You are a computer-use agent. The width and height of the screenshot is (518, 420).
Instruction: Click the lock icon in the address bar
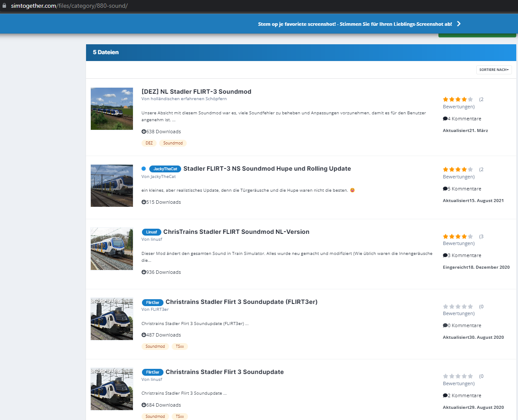5,6
